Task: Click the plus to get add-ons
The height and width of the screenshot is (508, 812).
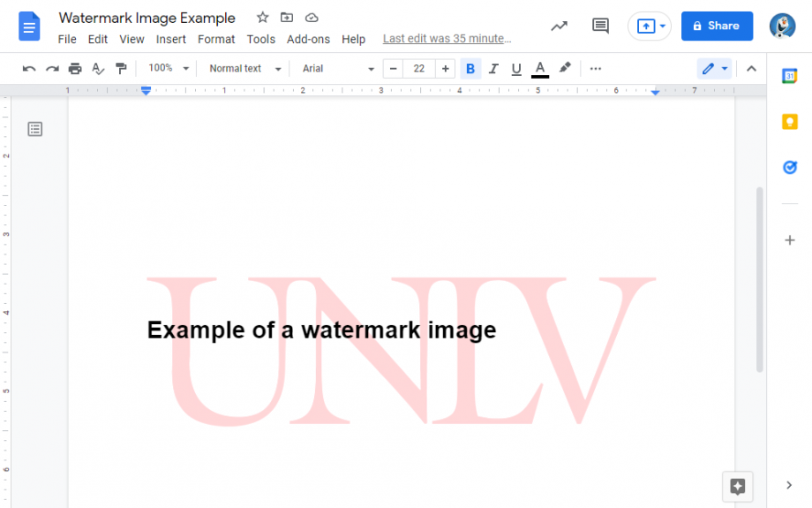Action: 790,240
